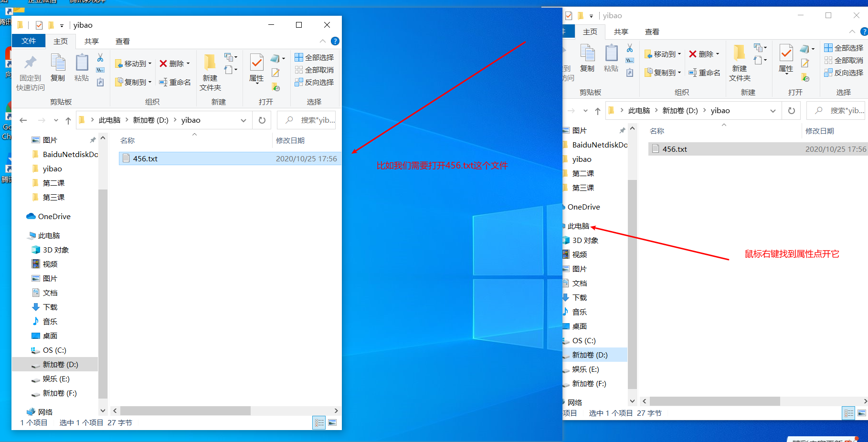Expand address bar history dropdown in left window
Image resolution: width=868 pixels, height=442 pixels.
point(243,120)
